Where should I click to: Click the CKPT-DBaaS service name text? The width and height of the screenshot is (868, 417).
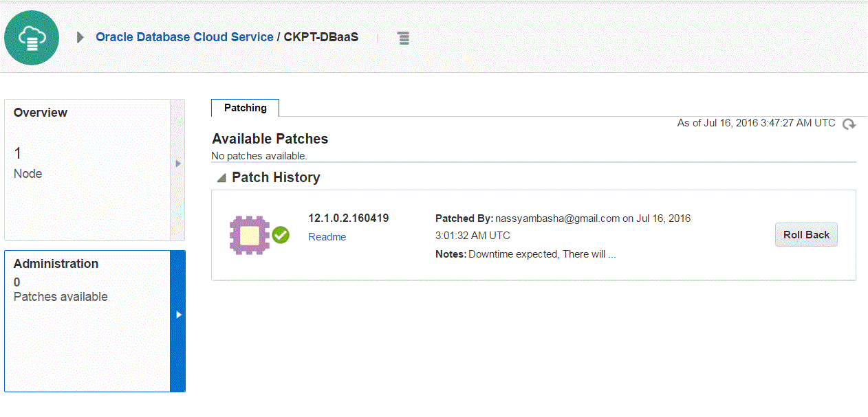tap(321, 37)
